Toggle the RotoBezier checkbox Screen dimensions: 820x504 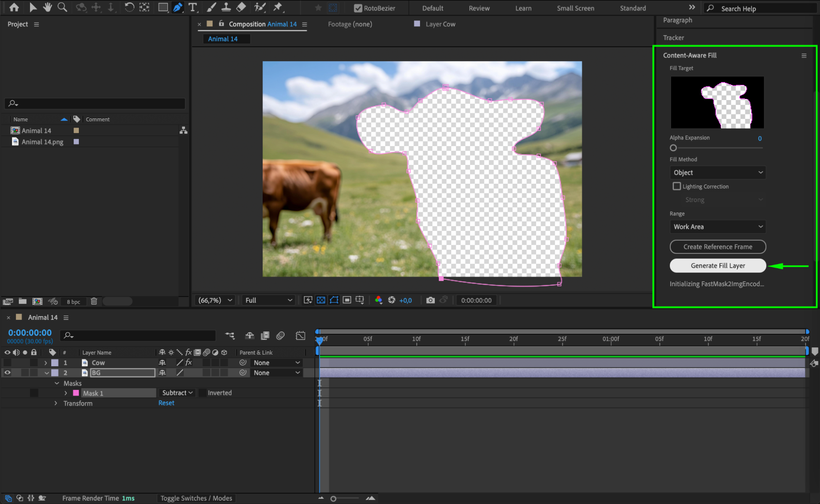click(x=358, y=8)
